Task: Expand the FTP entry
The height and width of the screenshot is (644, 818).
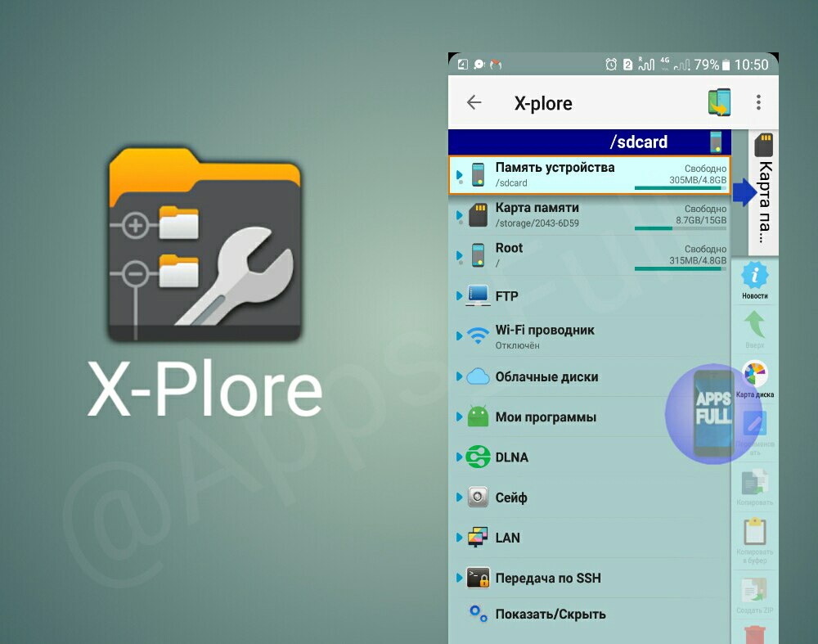Action: tap(459, 296)
